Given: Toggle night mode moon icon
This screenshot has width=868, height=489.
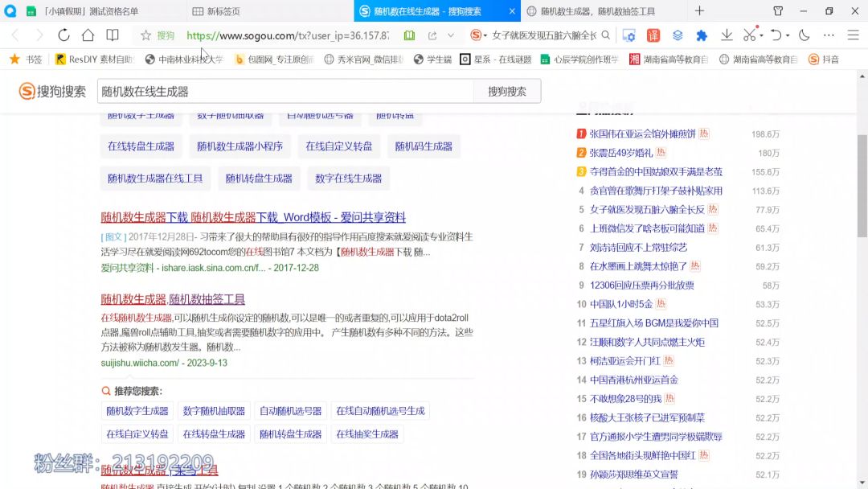Looking at the screenshot, I should click(804, 35).
